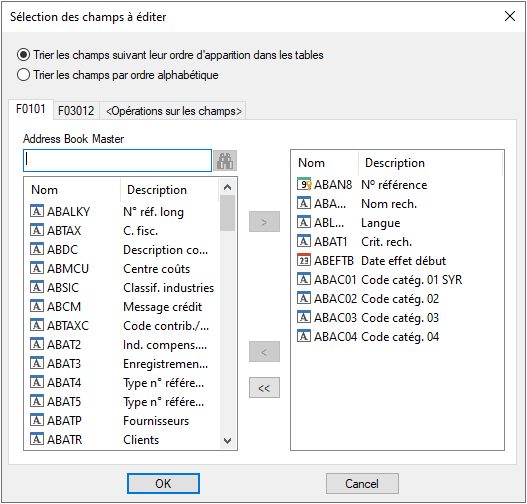The width and height of the screenshot is (527, 504).
Task: Click the ABEFTB date calendar icon
Action: (304, 260)
